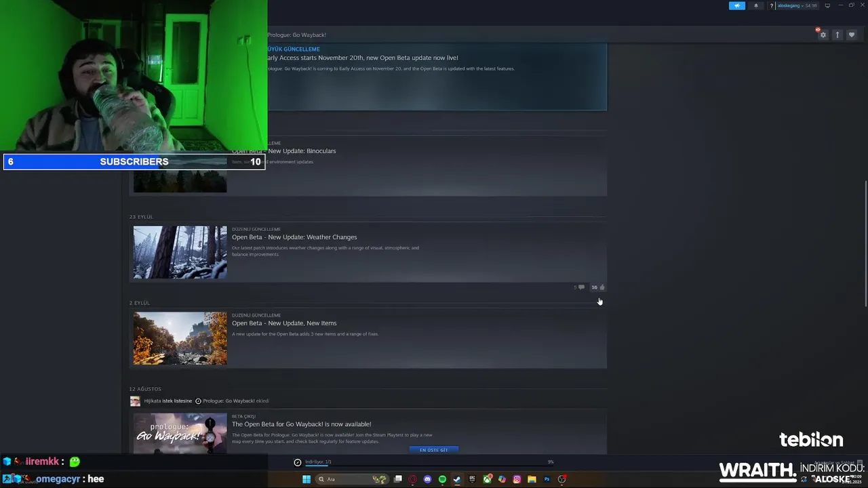This screenshot has width=868, height=488.
Task: Open Binoculars update news title
Action: coord(283,151)
